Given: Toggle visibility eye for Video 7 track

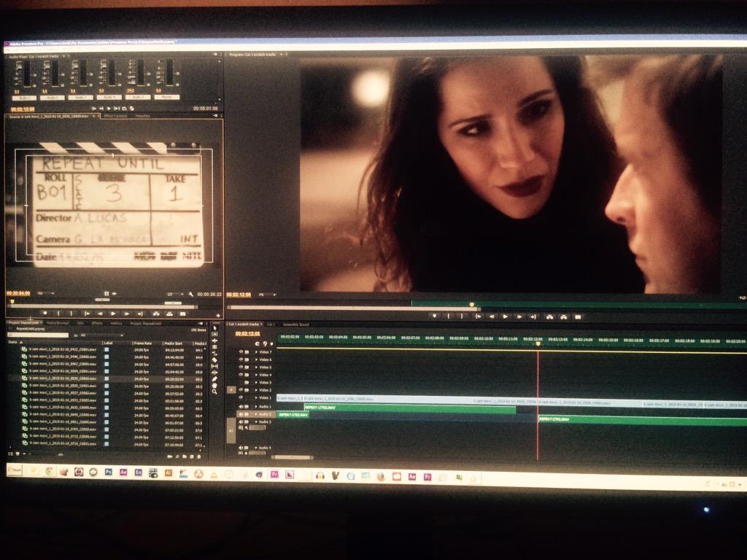Looking at the screenshot, I should [x=241, y=352].
